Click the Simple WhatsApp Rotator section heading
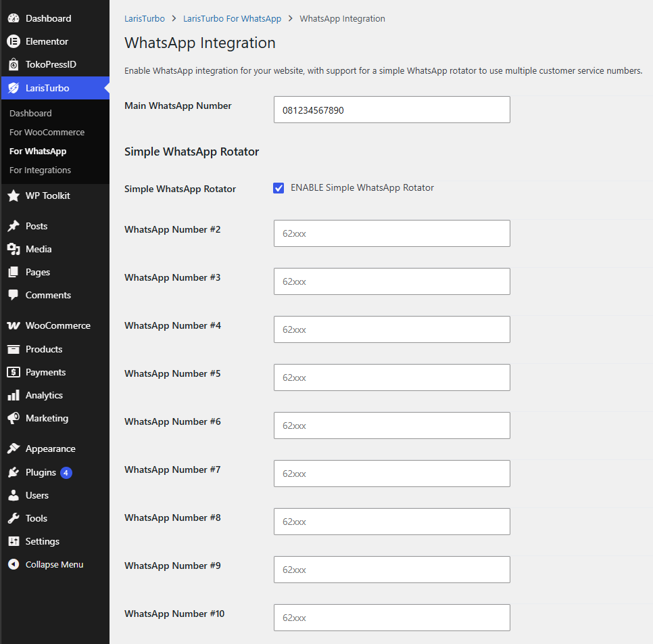This screenshot has height=644, width=653. point(191,152)
